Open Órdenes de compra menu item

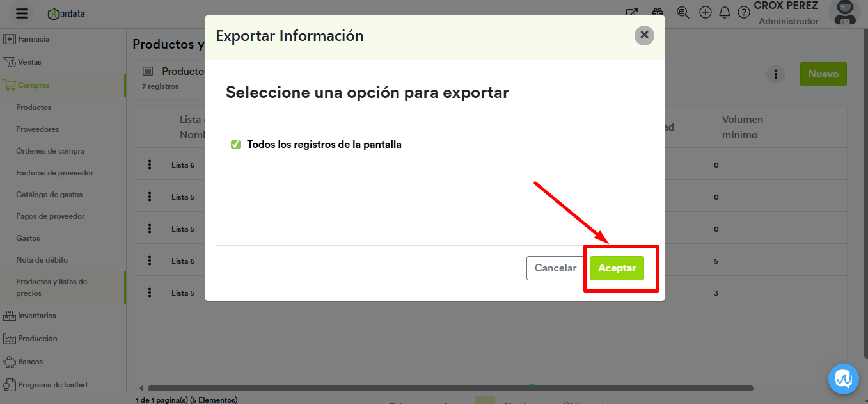[50, 151]
